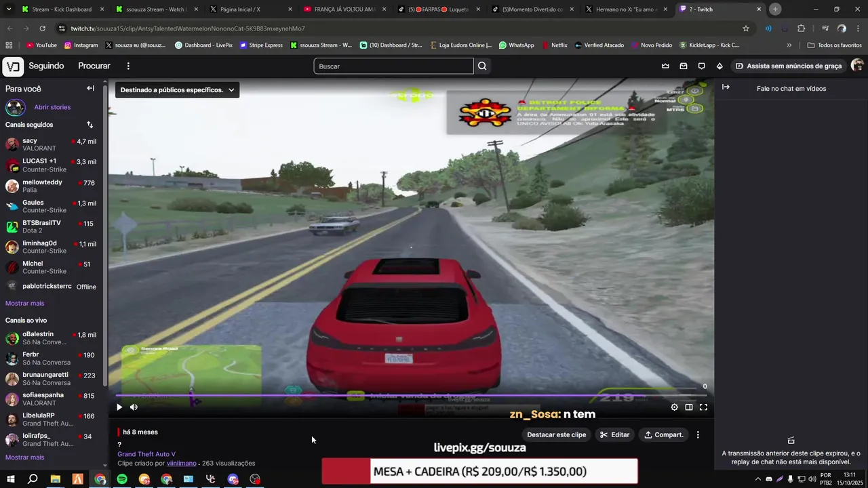Play the clip
Viewport: 868px width, 488px height.
pos(119,407)
